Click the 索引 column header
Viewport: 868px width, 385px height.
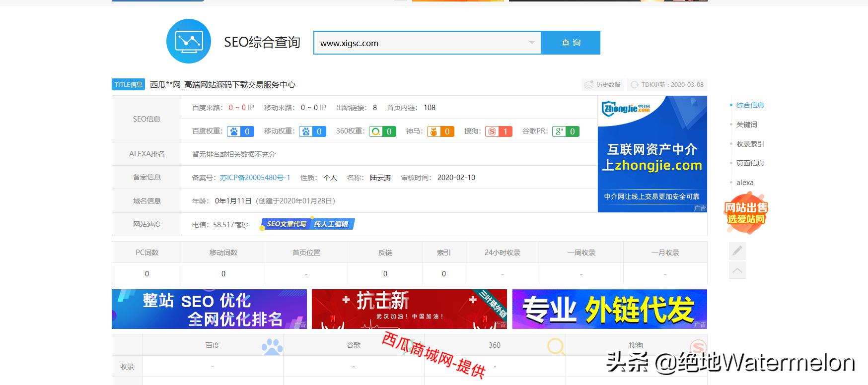(x=444, y=253)
